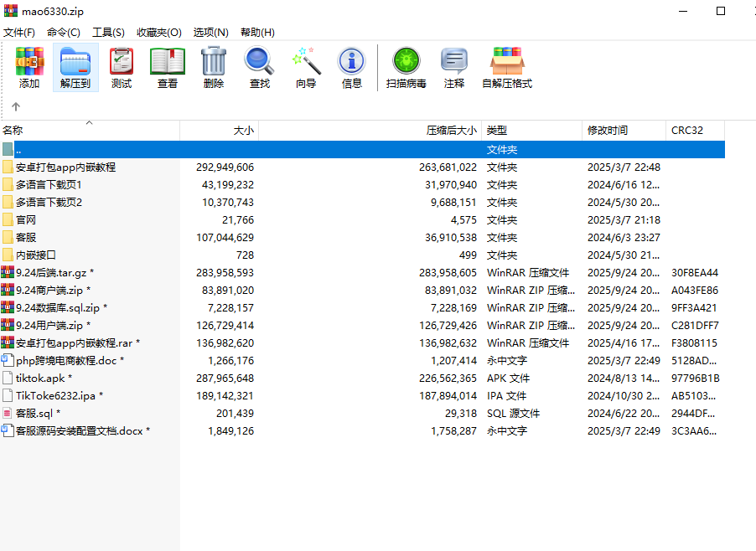The height and width of the screenshot is (551, 756).
Task: Click the 添加 (Add) toolbar icon
Action: point(29,67)
